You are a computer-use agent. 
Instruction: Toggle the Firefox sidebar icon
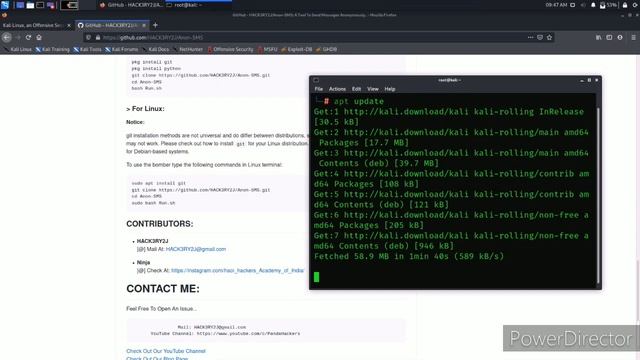(609, 37)
